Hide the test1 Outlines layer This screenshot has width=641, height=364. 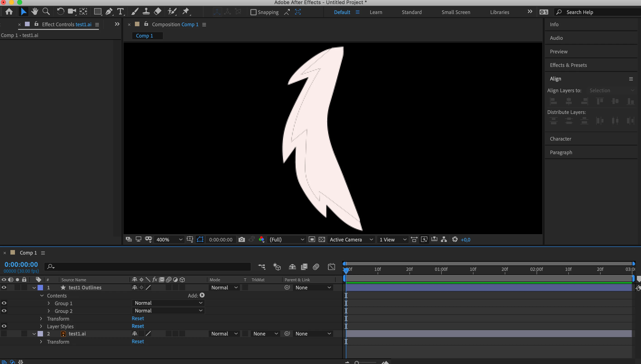4,288
